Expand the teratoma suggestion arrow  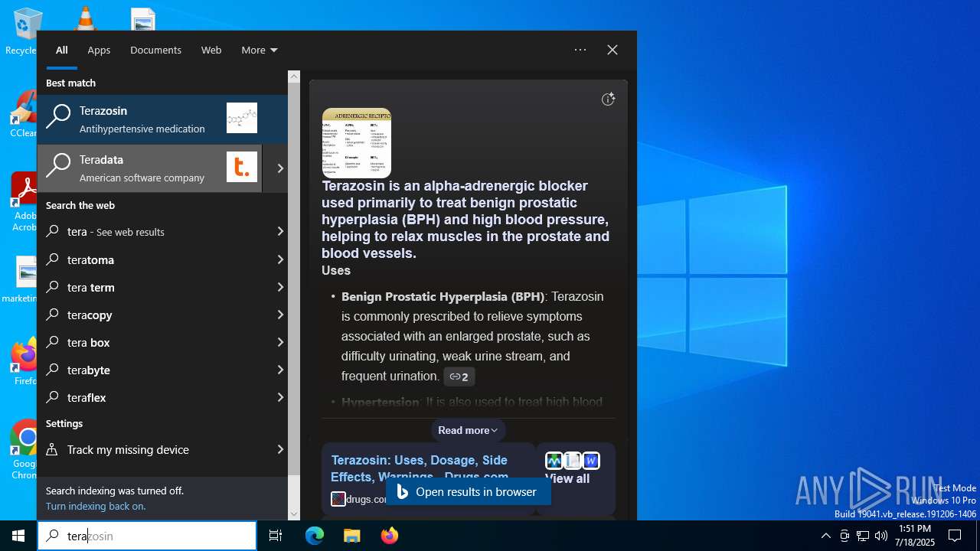click(279, 259)
